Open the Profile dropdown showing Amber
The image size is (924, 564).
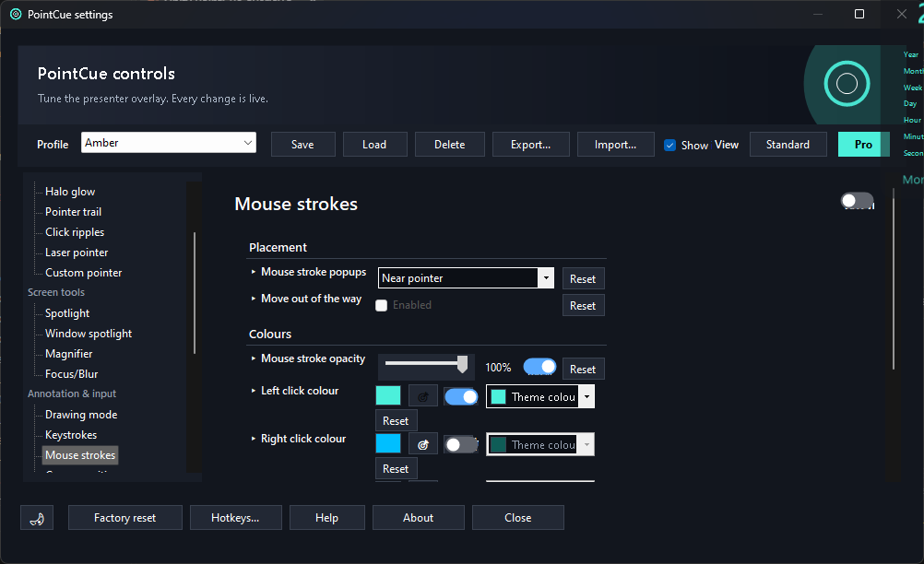click(x=169, y=143)
